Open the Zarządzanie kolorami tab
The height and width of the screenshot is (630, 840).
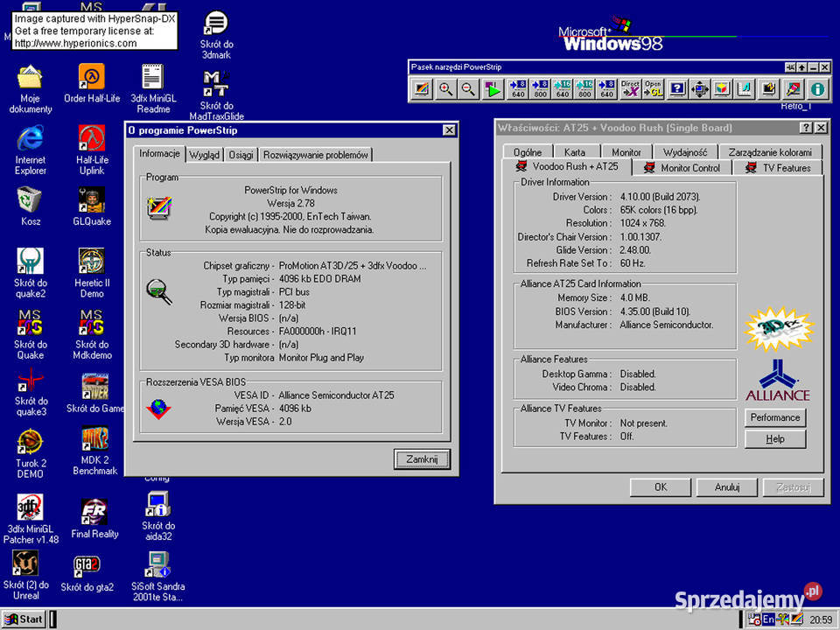click(x=770, y=152)
